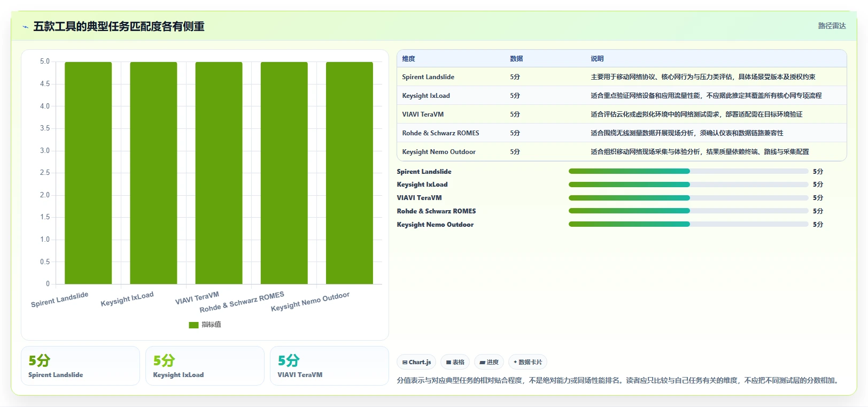Click the Rohde & Schwarz ROMES progress row label
This screenshot has height=407, width=868.
(436, 211)
